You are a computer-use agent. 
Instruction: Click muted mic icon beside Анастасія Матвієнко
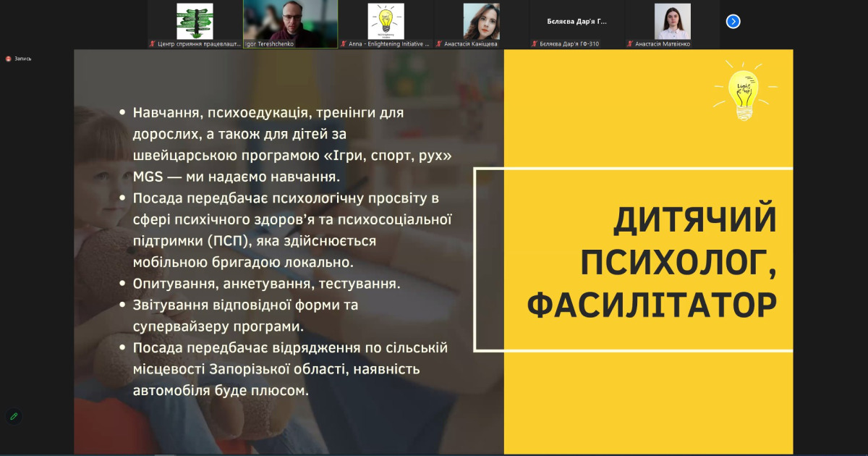tap(631, 43)
